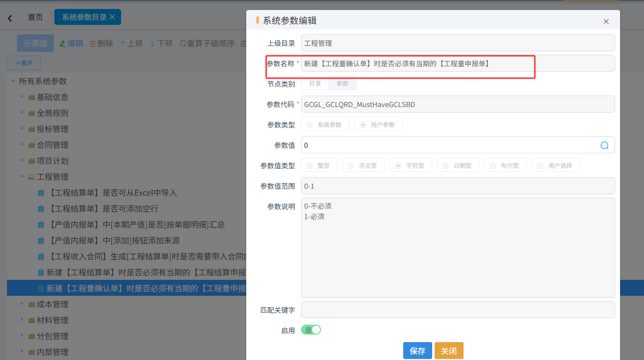
Task: Select the 系统参数 radio option
Action: click(x=325, y=124)
